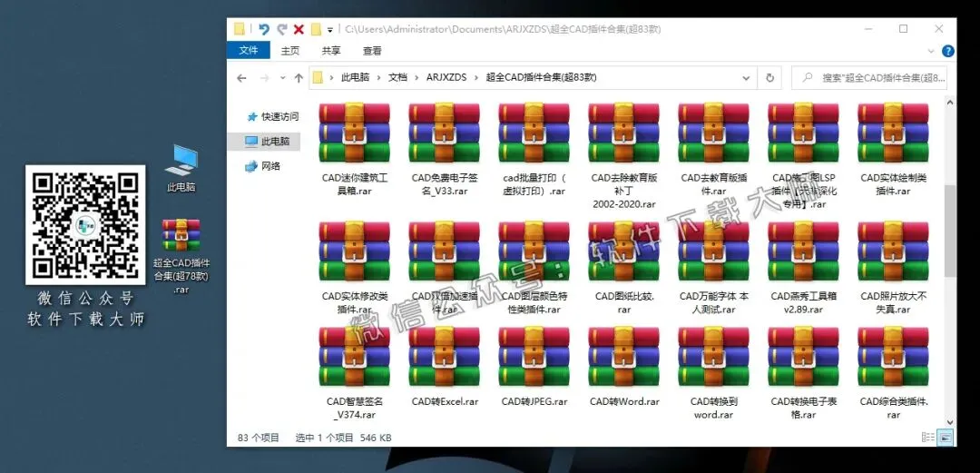Click scroll down arrow of file list

[950, 421]
